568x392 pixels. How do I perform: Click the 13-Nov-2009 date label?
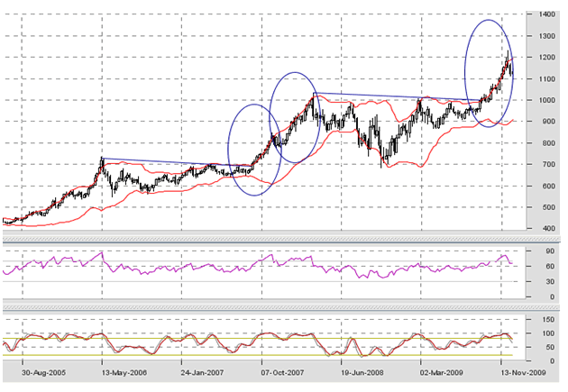coord(524,372)
